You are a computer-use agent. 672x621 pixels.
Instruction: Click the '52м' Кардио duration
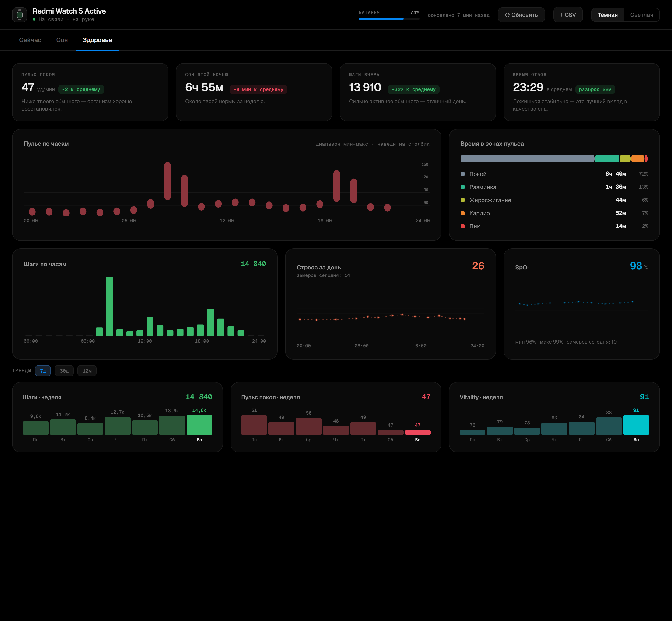[x=621, y=213]
